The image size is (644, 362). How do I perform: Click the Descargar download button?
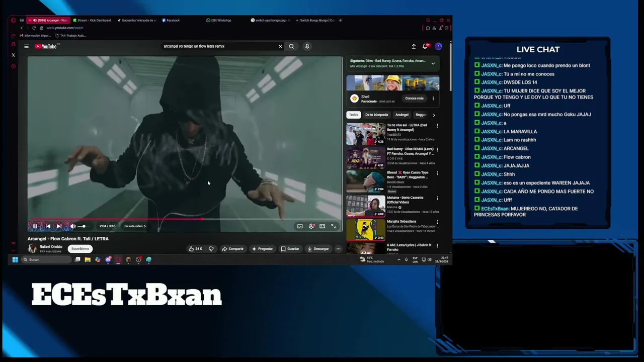(x=318, y=249)
